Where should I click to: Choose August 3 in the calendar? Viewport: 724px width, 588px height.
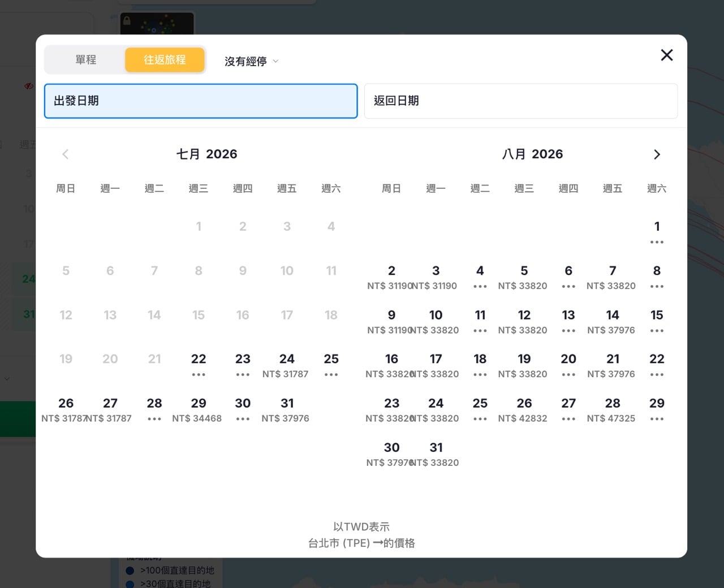click(436, 277)
